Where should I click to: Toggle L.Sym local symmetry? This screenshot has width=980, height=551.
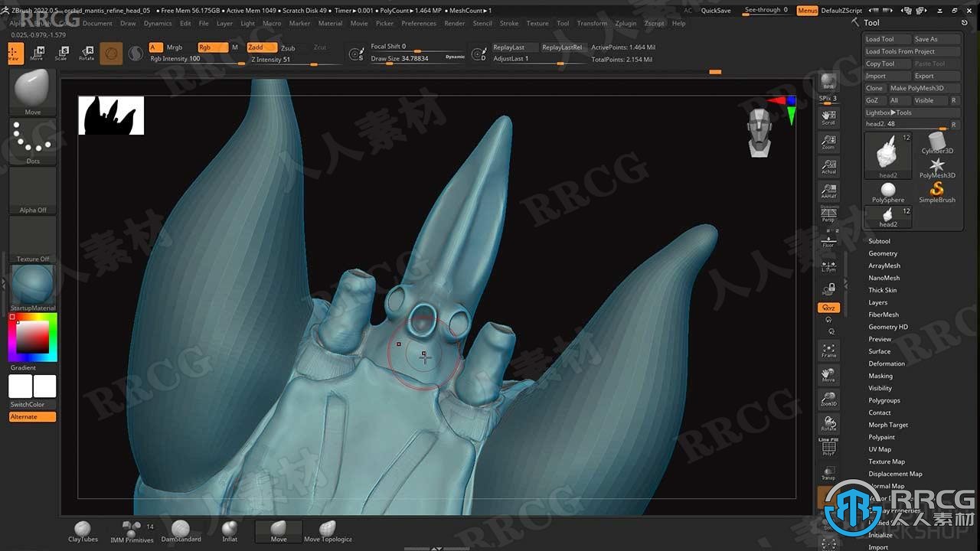click(828, 265)
